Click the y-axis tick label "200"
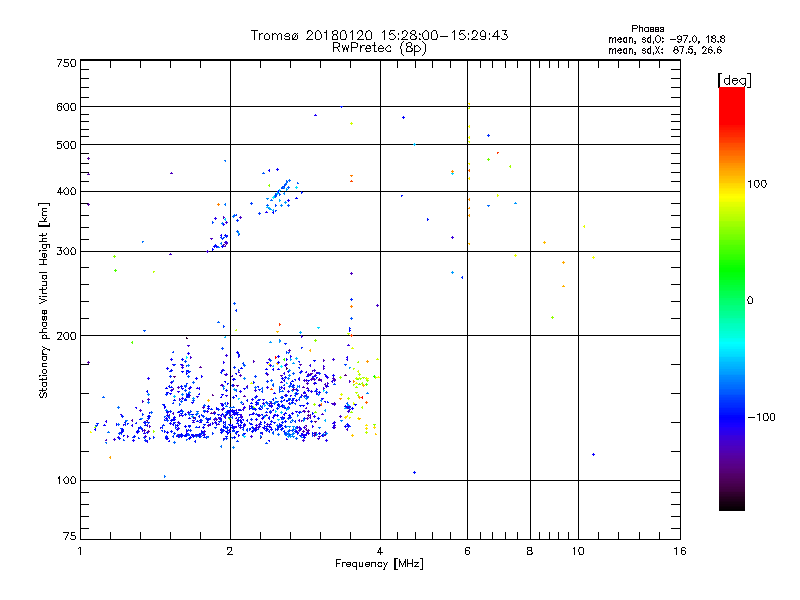The width and height of the screenshot is (800, 600). click(66, 336)
